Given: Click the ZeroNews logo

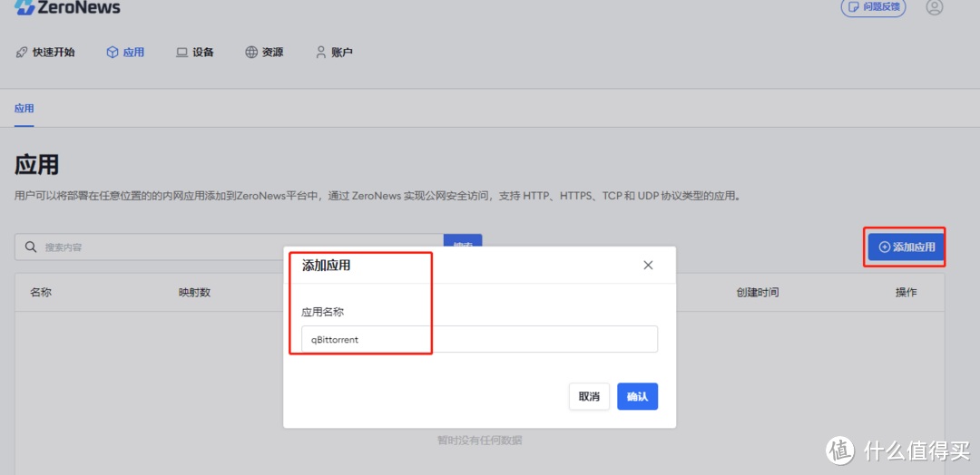Looking at the screenshot, I should coord(67,7).
